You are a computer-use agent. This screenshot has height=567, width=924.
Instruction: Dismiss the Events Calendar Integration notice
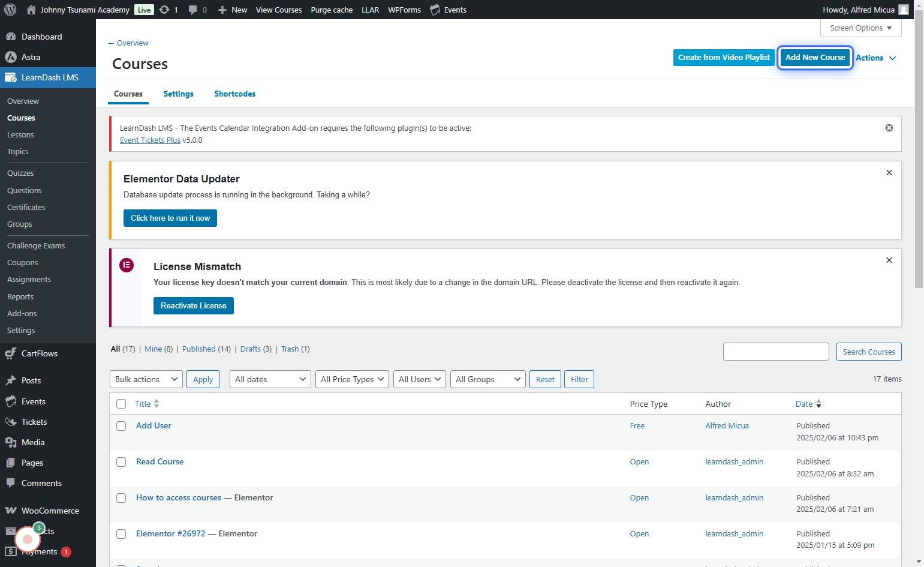(889, 128)
